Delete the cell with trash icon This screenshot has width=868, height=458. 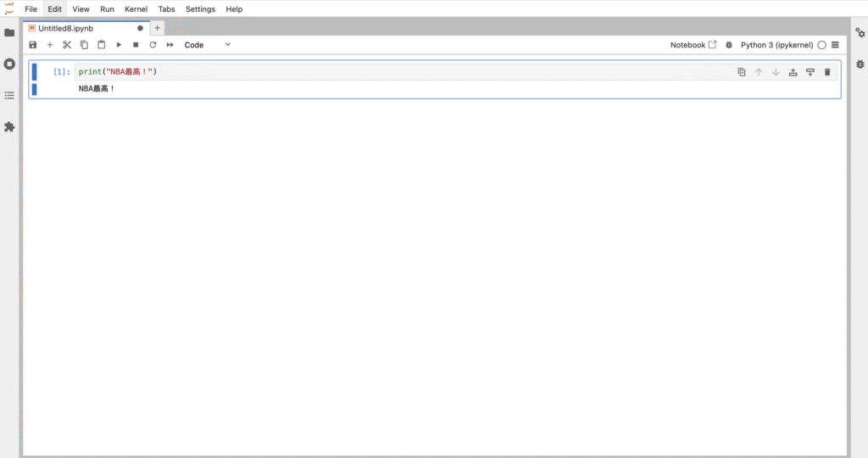point(827,72)
